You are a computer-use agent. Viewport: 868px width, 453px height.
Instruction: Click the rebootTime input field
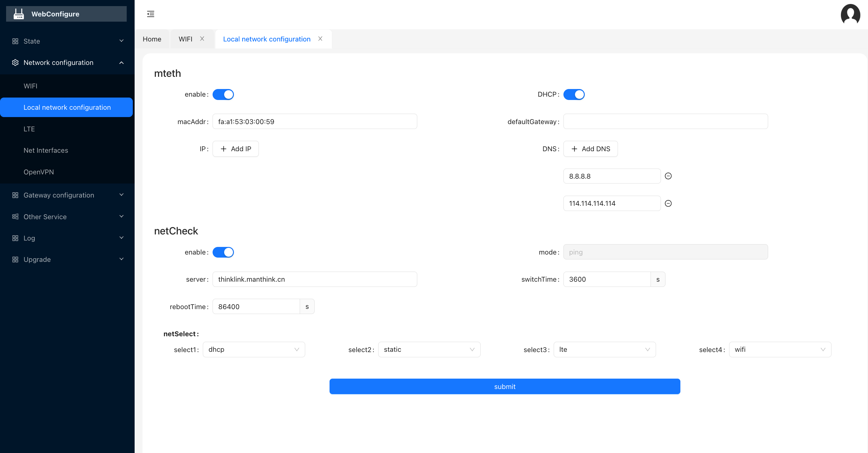click(256, 307)
